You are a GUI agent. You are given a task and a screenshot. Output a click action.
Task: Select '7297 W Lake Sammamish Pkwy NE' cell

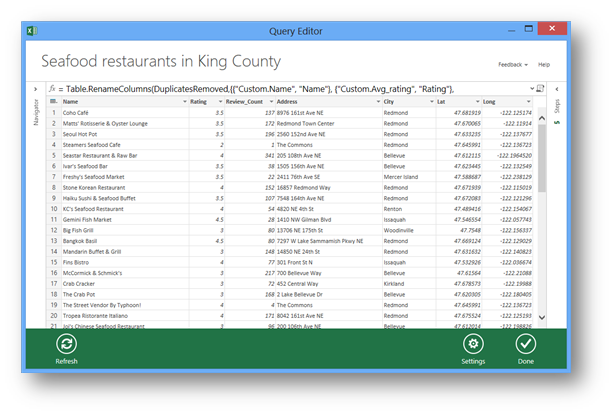tap(329, 241)
